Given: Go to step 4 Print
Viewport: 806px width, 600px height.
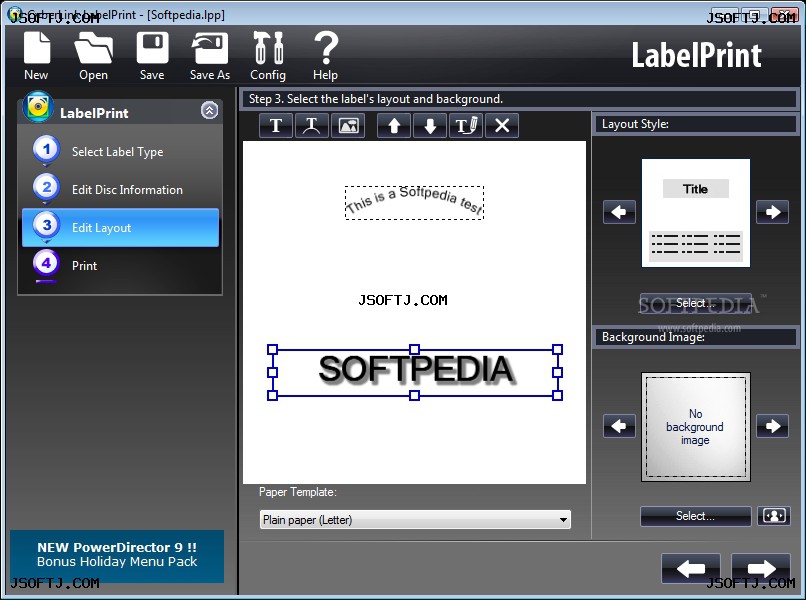Looking at the screenshot, I should pos(120,266).
